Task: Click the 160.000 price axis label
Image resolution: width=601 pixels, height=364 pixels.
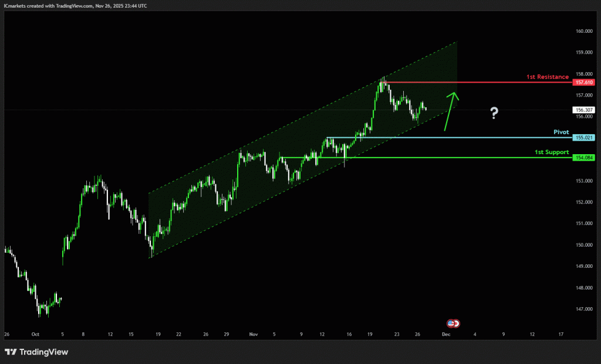Action: click(x=583, y=31)
